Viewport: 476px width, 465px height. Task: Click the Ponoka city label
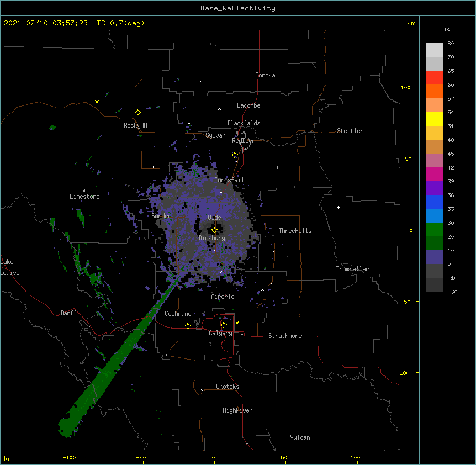coord(265,75)
